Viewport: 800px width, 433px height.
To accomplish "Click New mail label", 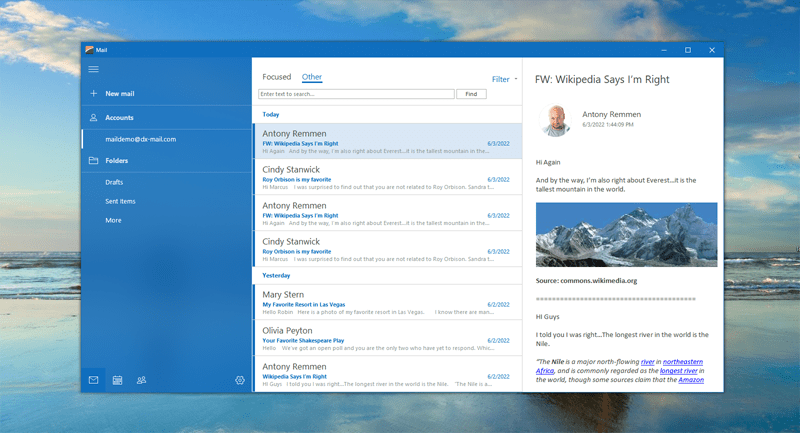I will pos(120,93).
